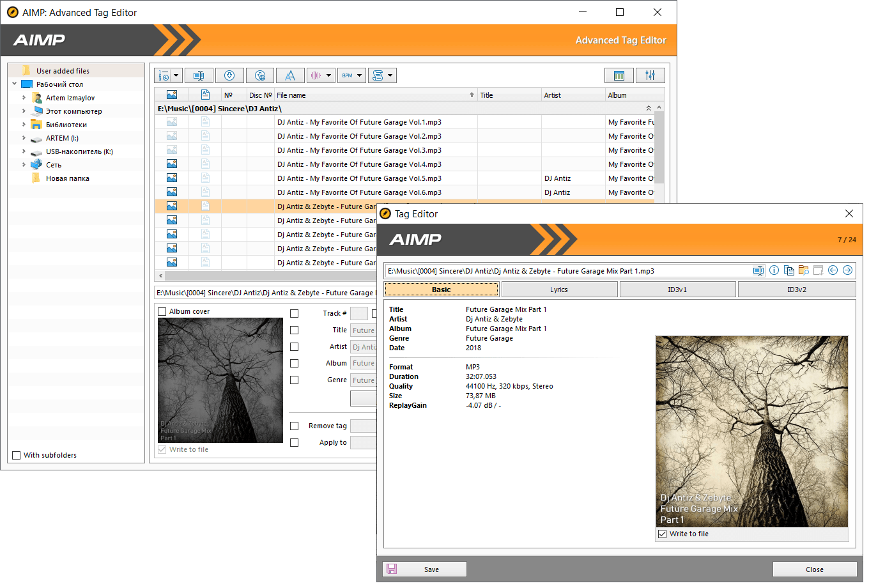Click the sliders settings icon in toolbar
The height and width of the screenshot is (588, 869).
(x=650, y=75)
